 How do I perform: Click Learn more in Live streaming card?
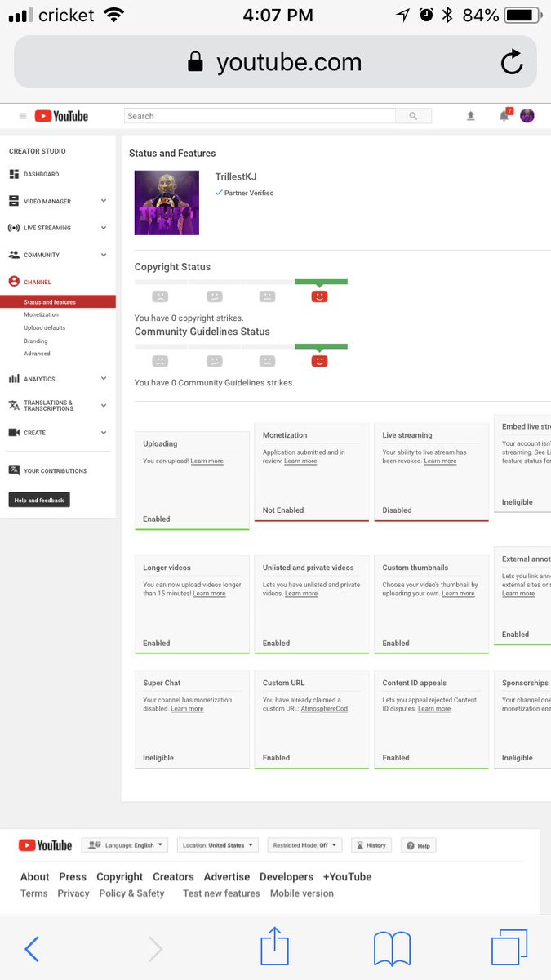pos(440,461)
